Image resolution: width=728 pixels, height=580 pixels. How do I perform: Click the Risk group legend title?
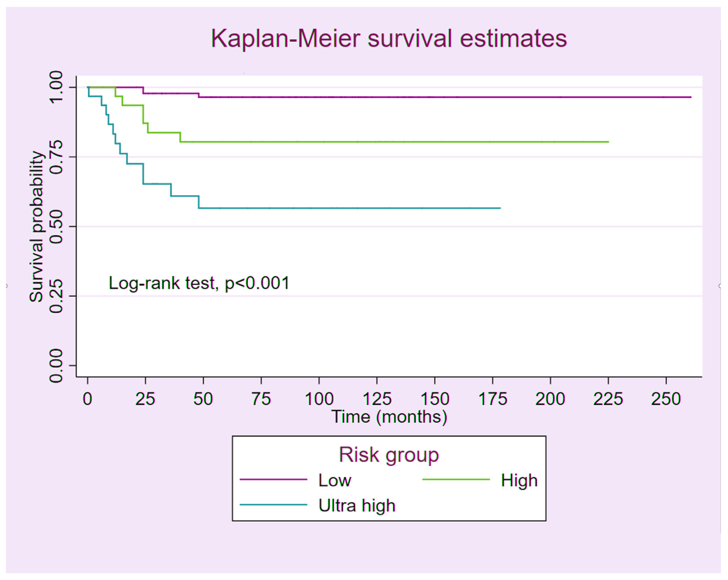389,455
